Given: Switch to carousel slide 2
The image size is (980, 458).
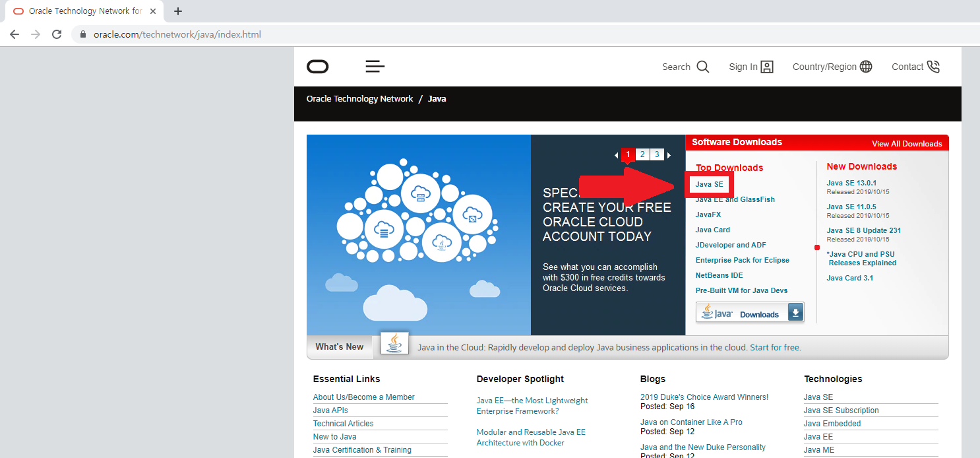Looking at the screenshot, I should click(642, 154).
